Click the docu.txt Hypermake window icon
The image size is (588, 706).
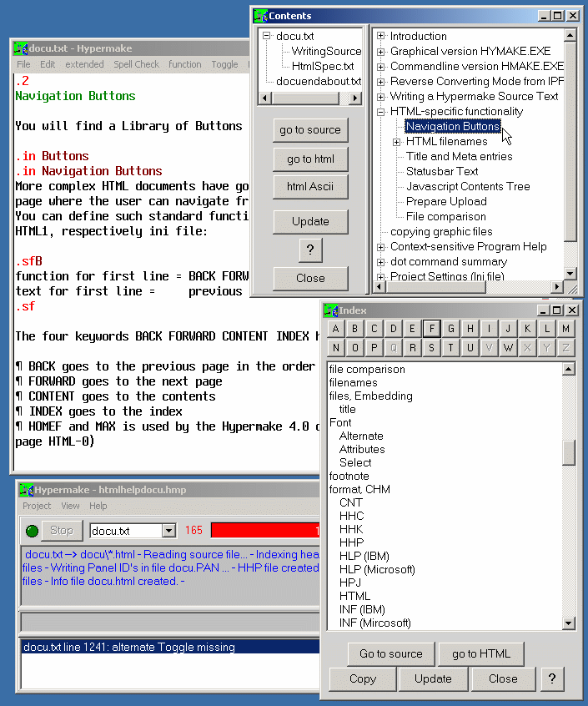tap(21, 48)
